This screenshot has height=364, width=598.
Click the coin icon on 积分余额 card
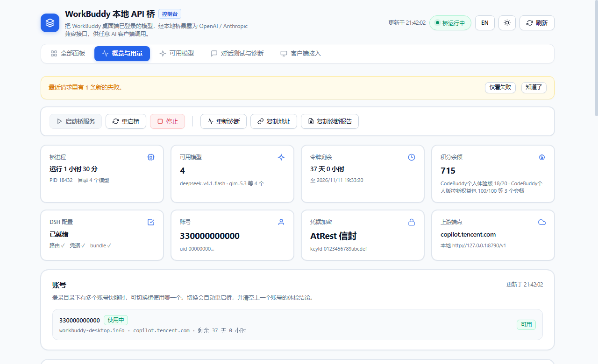542,157
